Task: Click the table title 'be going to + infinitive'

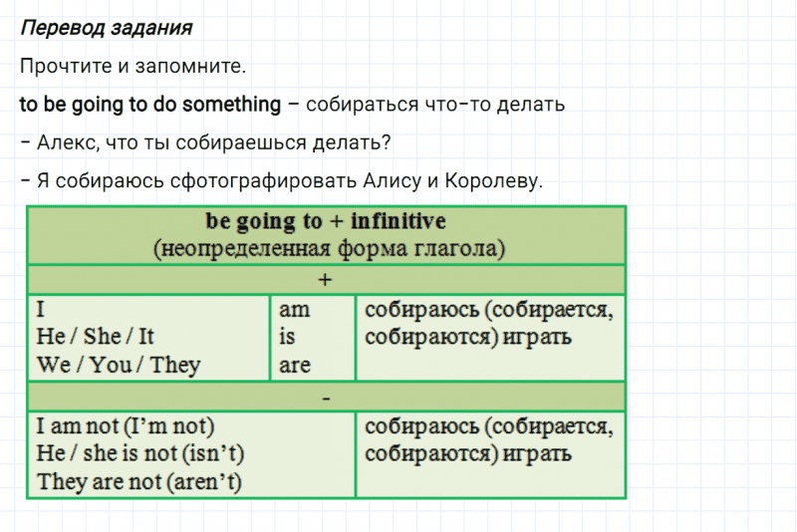Action: pos(326,221)
